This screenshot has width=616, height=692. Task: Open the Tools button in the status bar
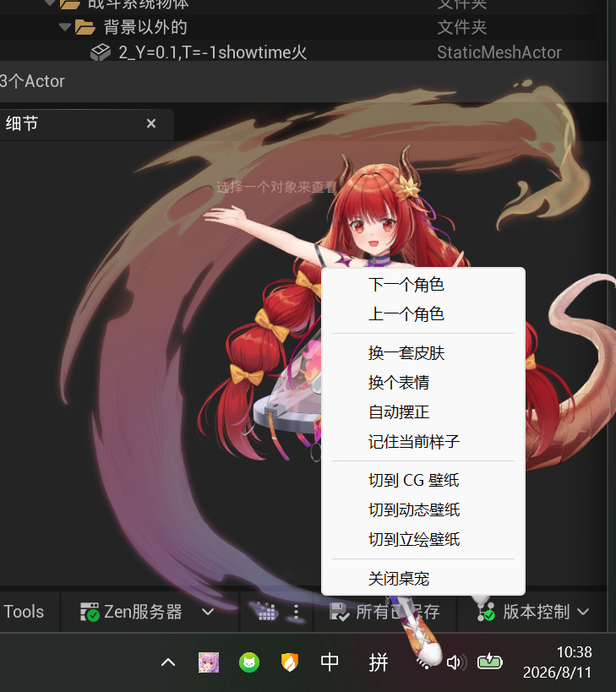[x=24, y=612]
